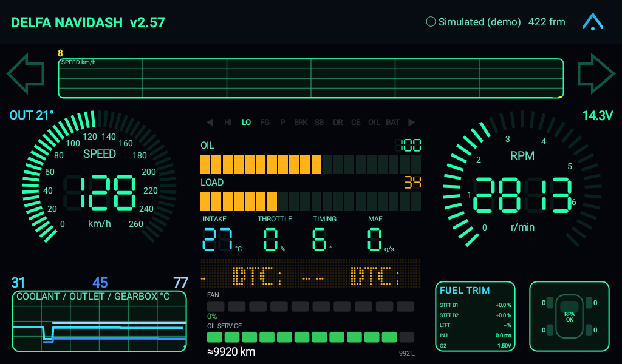Click the ≈9920 km service distance
622x364 pixels.
[231, 352]
